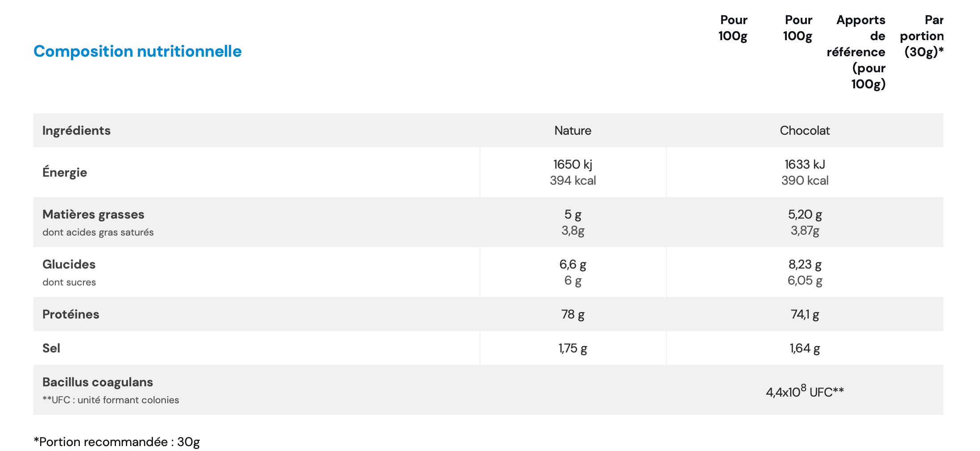Click the Bacillus coagulans row label

97,382
